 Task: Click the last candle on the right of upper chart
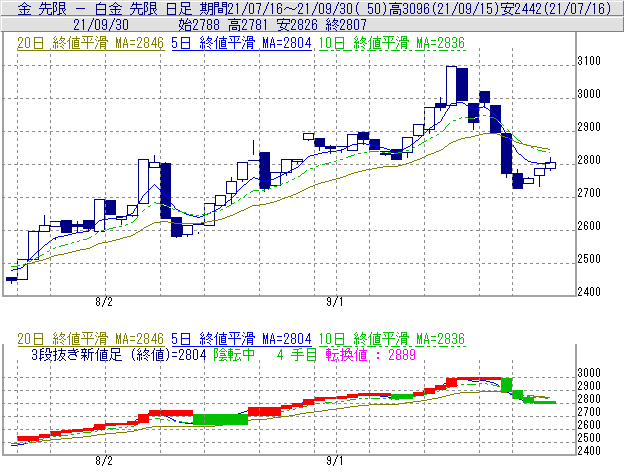551,165
